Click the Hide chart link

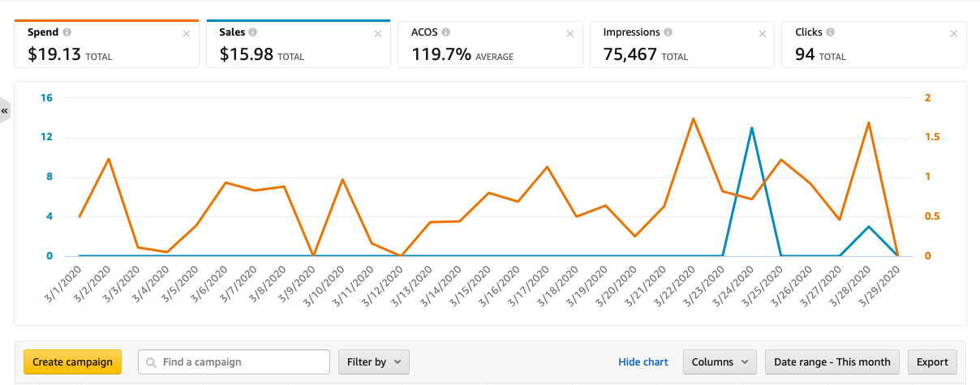pyautogui.click(x=643, y=361)
